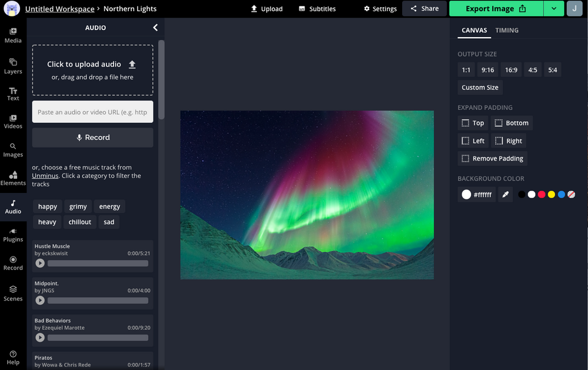Play the Hustle Muscle track

point(40,263)
